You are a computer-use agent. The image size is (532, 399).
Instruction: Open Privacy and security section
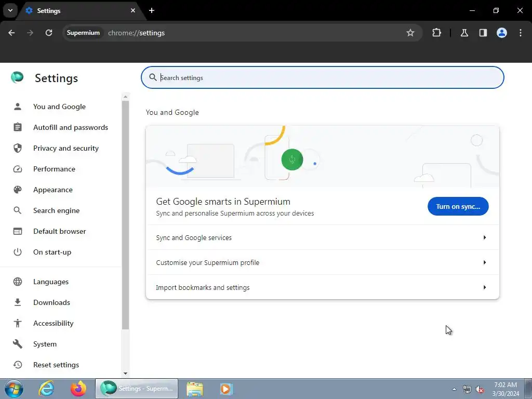66,148
